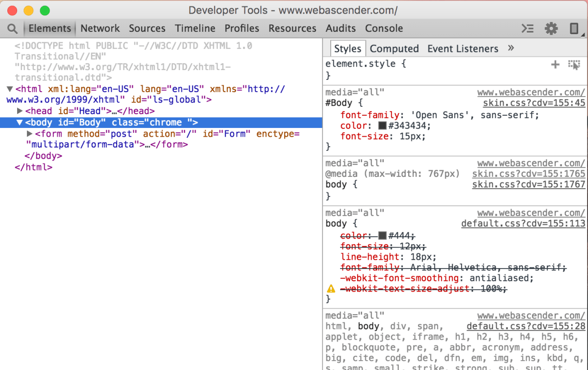Click font-family 'Open Sans' value
Viewport: 588px width, 370px height.
point(474,116)
